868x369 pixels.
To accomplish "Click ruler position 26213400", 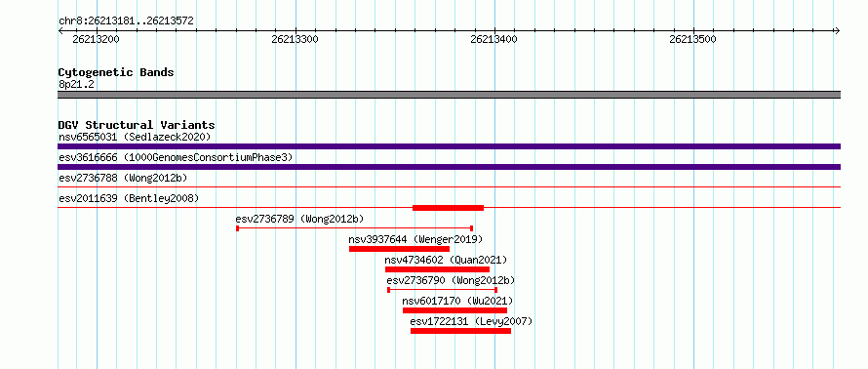I will pyautogui.click(x=493, y=39).
